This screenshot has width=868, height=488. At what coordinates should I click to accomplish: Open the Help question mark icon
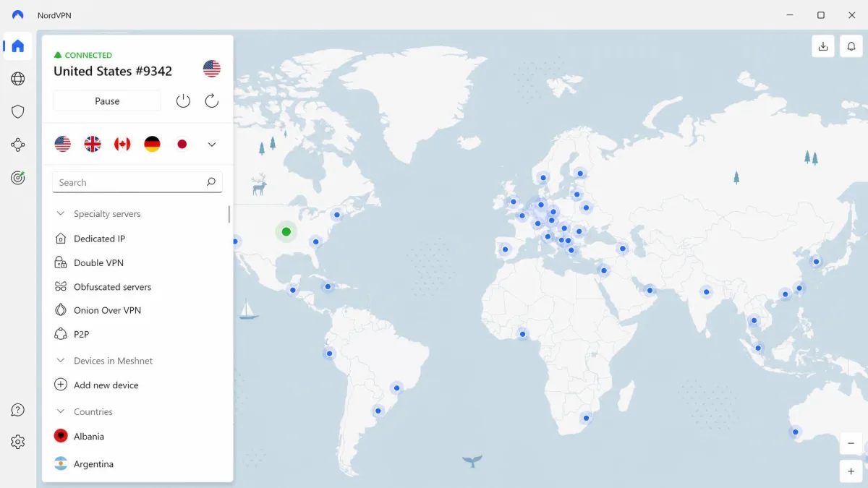coord(18,410)
